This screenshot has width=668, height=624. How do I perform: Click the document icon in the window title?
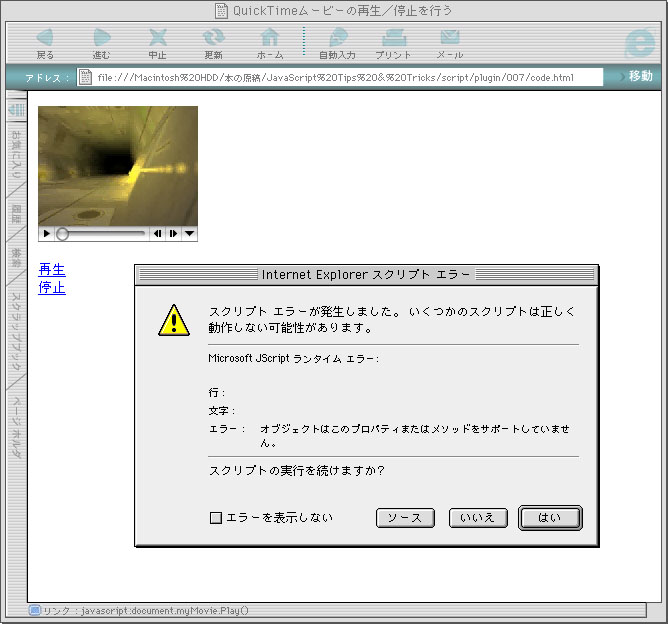(x=222, y=11)
